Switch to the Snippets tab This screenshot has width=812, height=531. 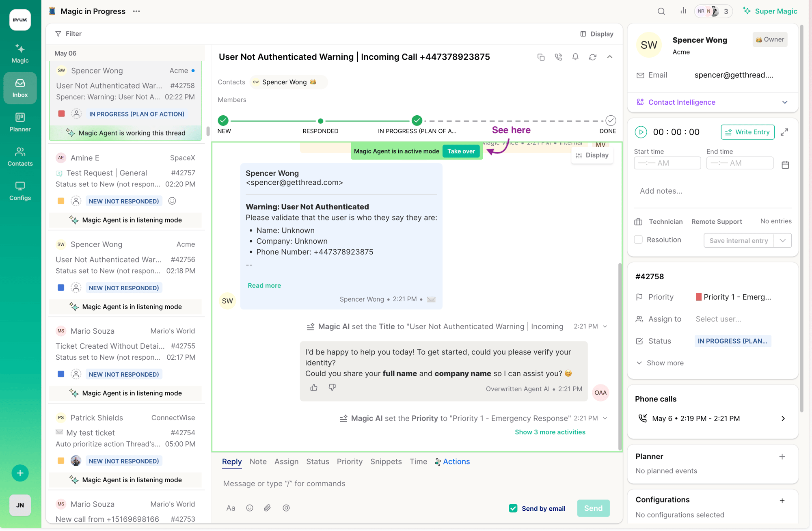386,462
